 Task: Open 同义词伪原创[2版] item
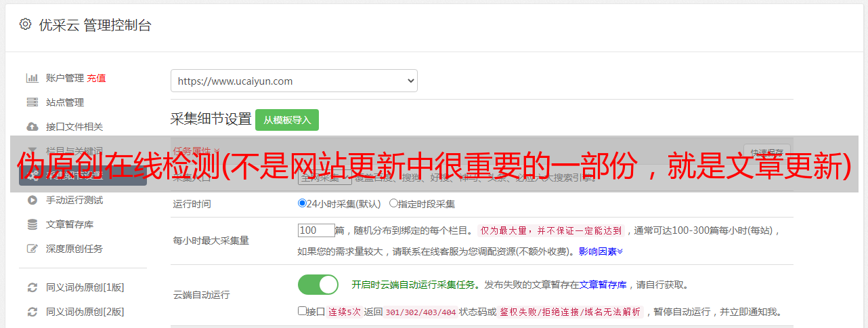(85, 312)
